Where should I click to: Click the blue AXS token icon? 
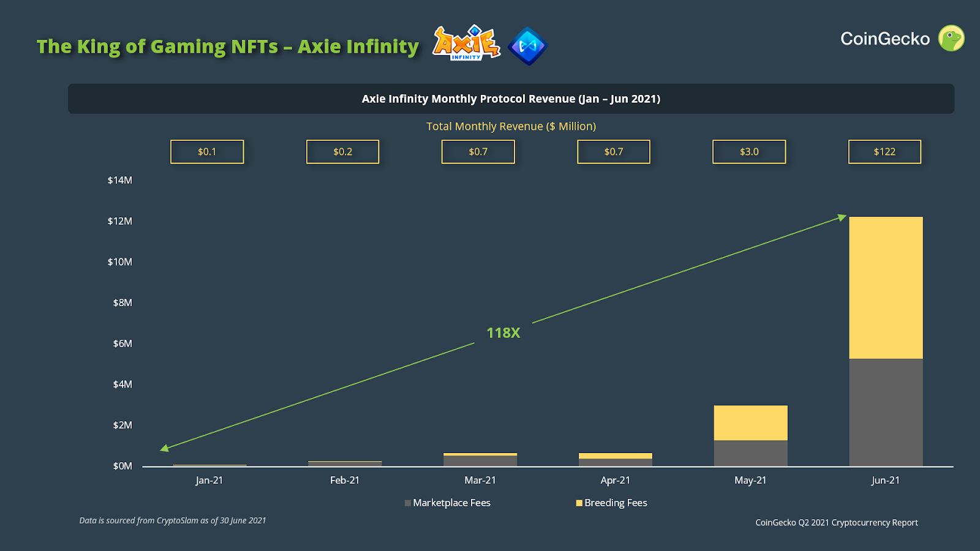tap(527, 46)
